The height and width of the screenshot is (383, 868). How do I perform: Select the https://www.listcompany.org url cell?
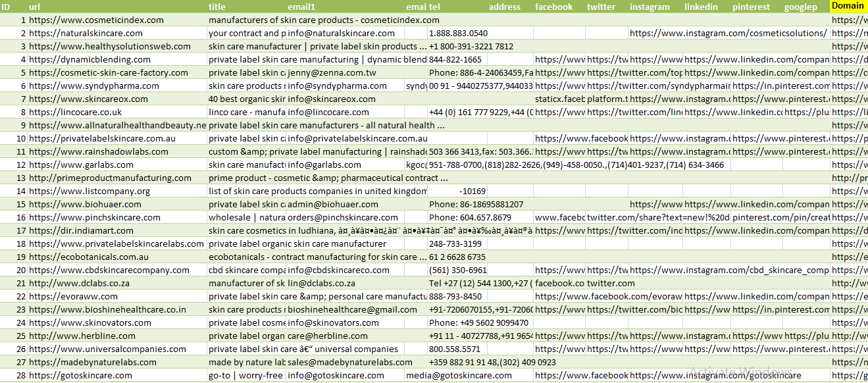tap(117, 191)
